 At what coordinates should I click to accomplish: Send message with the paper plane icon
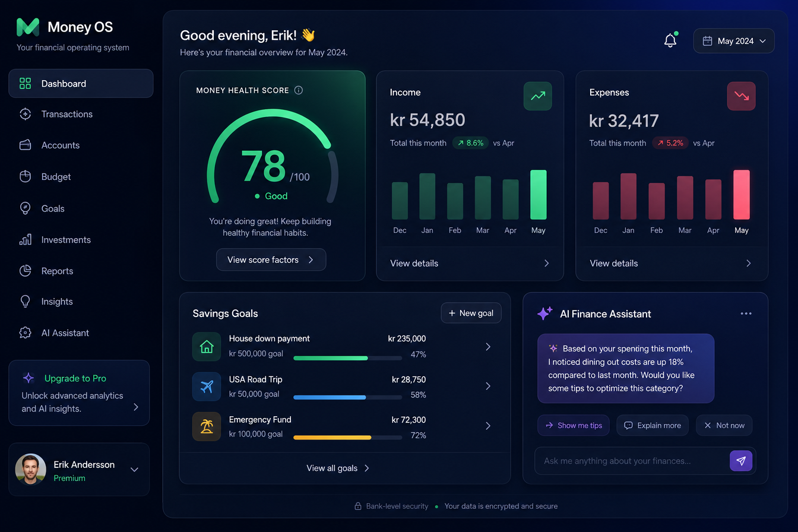pos(741,461)
